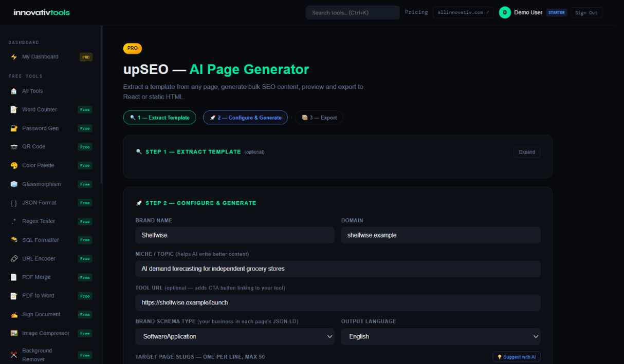The image size is (624, 364).
Task: Click the PDF to Word icon
Action: click(x=14, y=296)
